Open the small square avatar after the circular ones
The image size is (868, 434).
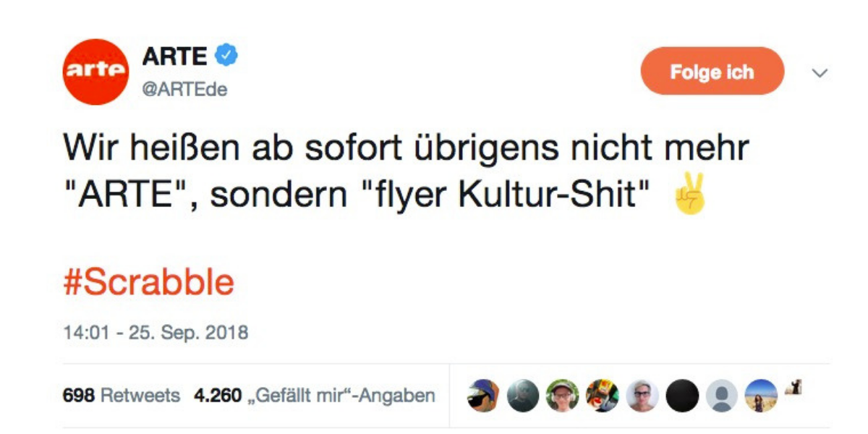(796, 388)
